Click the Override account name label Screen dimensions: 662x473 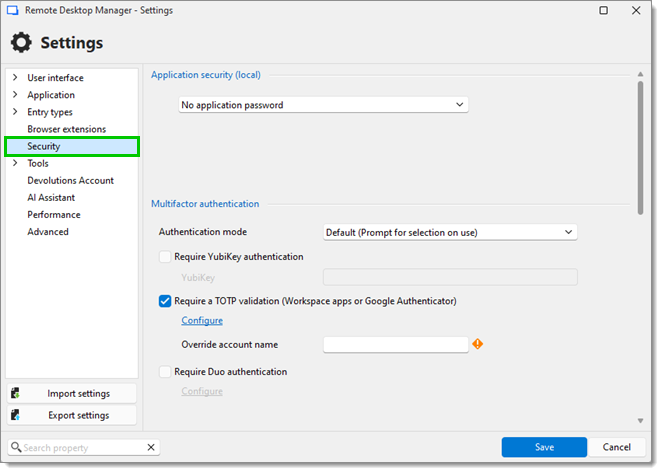230,345
